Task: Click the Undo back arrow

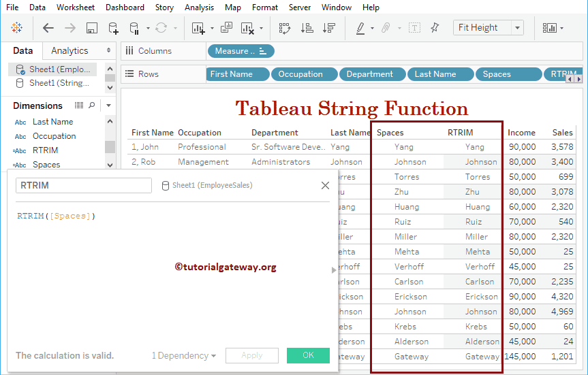Action: click(48, 28)
